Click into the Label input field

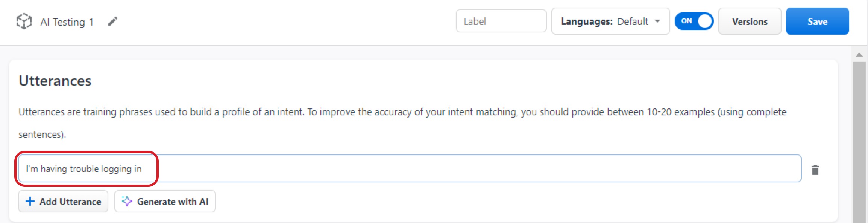point(501,21)
